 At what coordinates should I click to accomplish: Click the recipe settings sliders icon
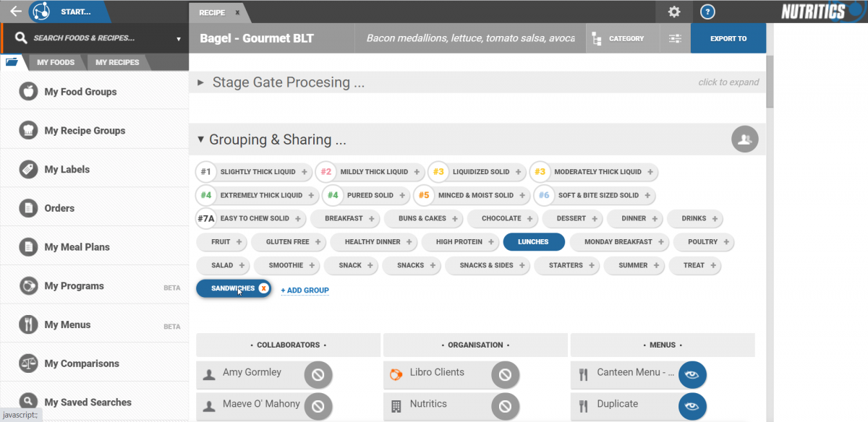coord(675,38)
